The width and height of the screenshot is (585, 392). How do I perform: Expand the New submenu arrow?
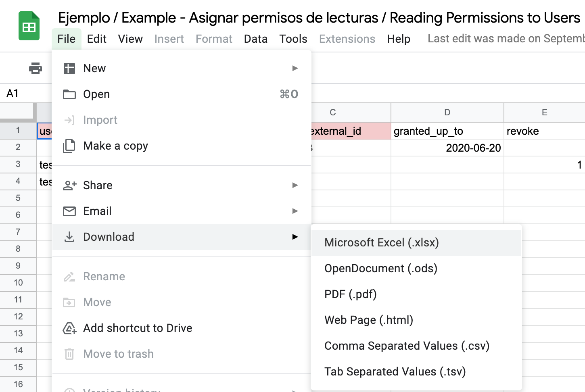tap(295, 68)
